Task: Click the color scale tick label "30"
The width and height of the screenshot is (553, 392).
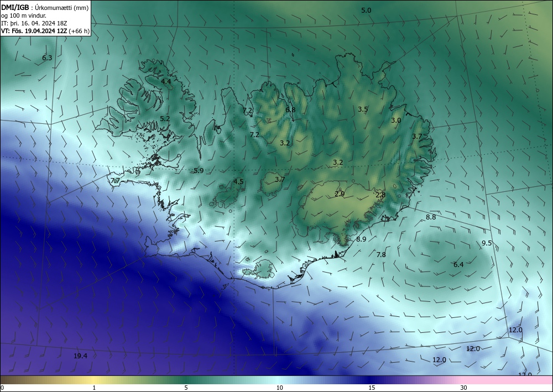Action: pos(464,388)
